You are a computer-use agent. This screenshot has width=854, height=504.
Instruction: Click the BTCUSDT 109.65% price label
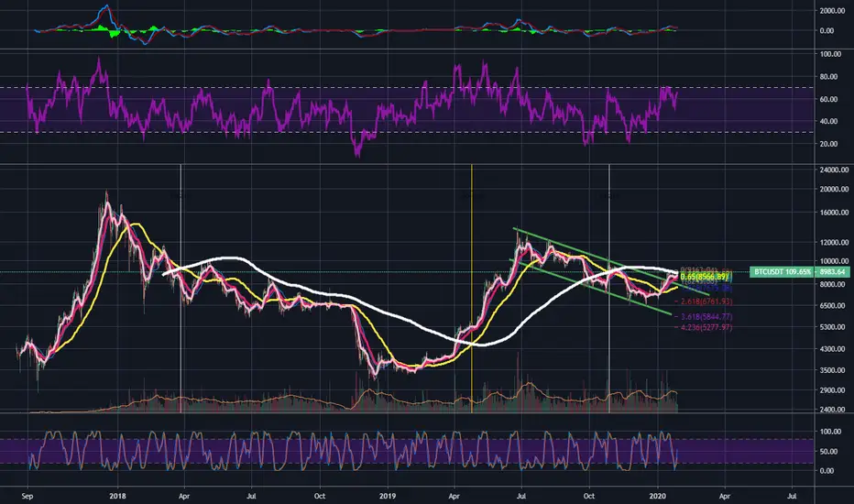782,271
